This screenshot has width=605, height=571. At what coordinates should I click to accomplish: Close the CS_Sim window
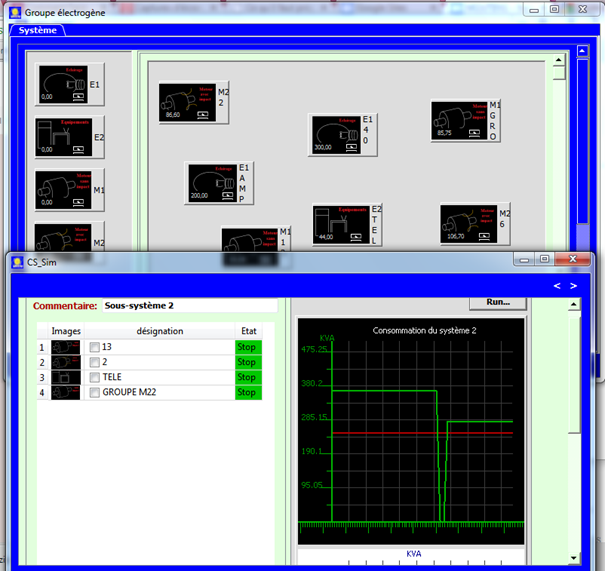click(x=573, y=259)
